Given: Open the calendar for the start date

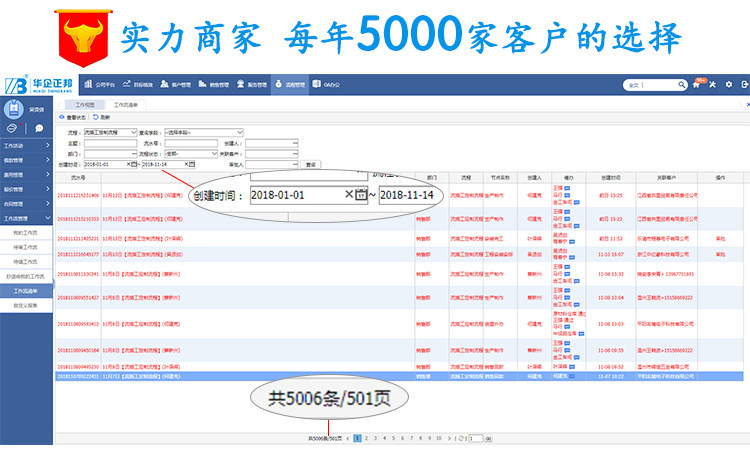Looking at the screenshot, I should click(x=134, y=165).
